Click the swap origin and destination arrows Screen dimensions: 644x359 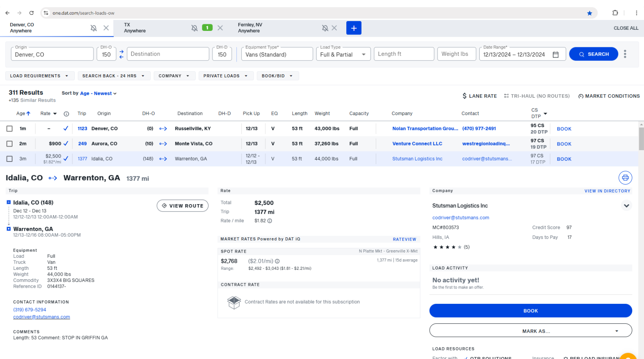[121, 54]
